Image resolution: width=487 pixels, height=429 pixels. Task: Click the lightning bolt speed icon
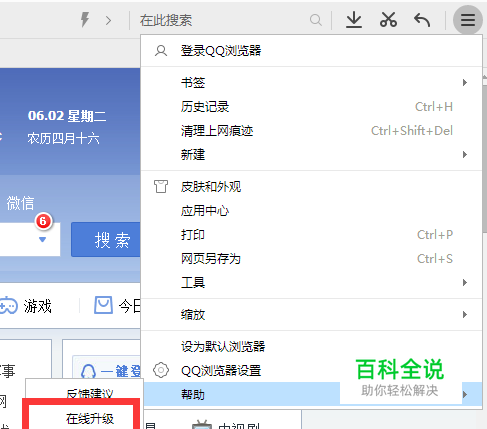tap(85, 19)
